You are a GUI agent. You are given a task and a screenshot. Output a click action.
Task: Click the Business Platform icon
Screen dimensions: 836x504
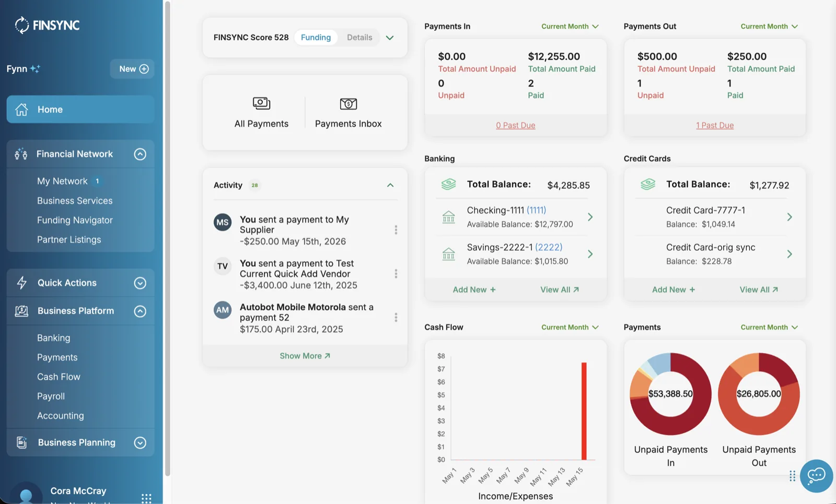(21, 311)
